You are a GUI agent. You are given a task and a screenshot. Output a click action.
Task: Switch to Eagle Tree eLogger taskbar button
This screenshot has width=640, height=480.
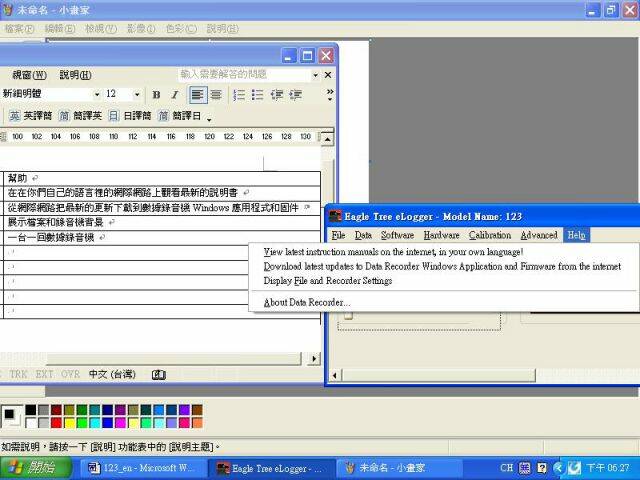271,468
